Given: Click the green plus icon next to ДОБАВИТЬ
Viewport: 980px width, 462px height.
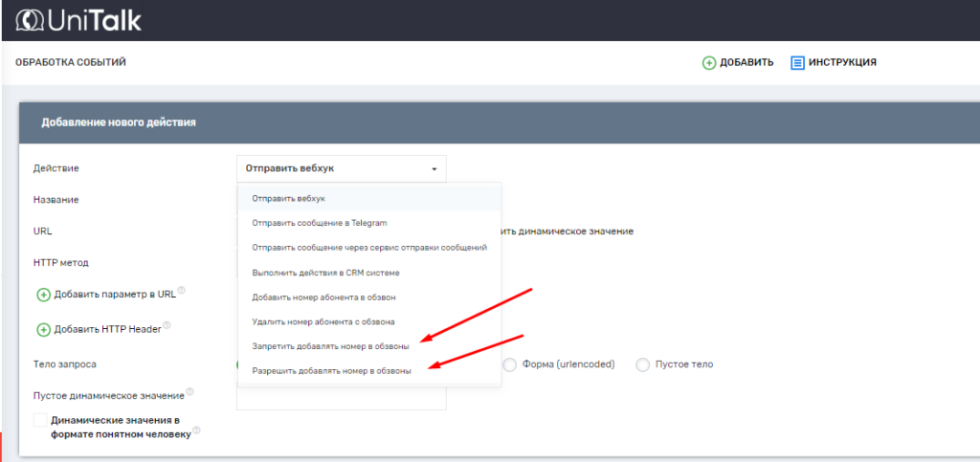Looking at the screenshot, I should coord(709,63).
